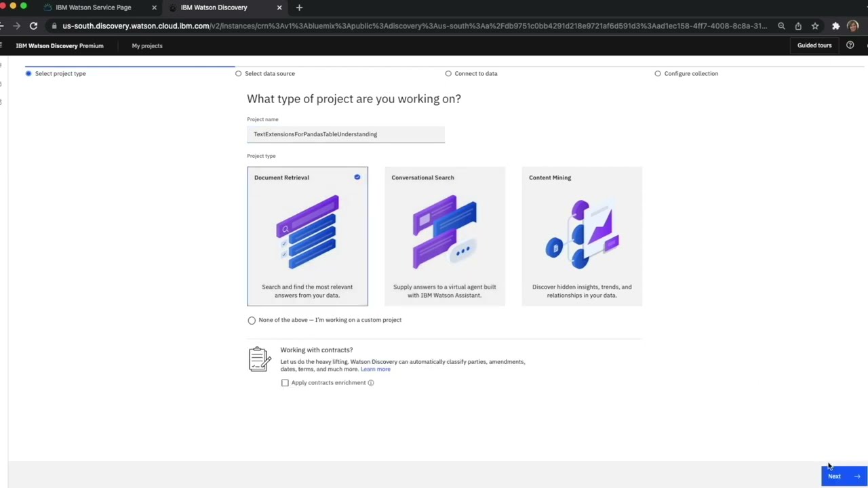Go to Connect to data step
Image resolution: width=868 pixels, height=488 pixels.
(471, 73)
